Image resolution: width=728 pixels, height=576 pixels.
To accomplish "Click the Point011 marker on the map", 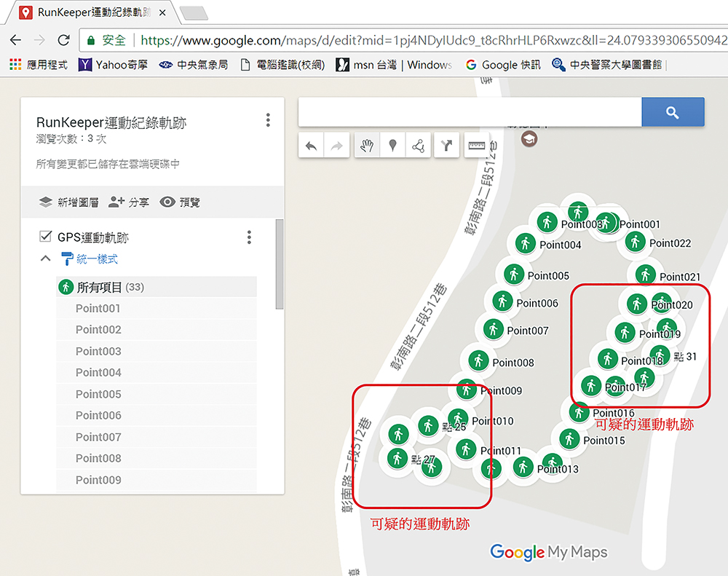I will [x=466, y=449].
